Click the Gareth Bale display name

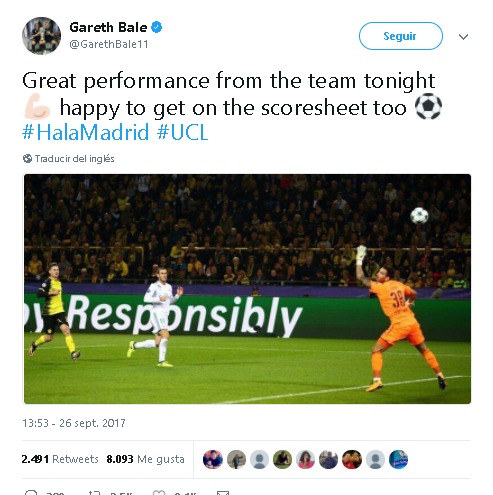108,27
